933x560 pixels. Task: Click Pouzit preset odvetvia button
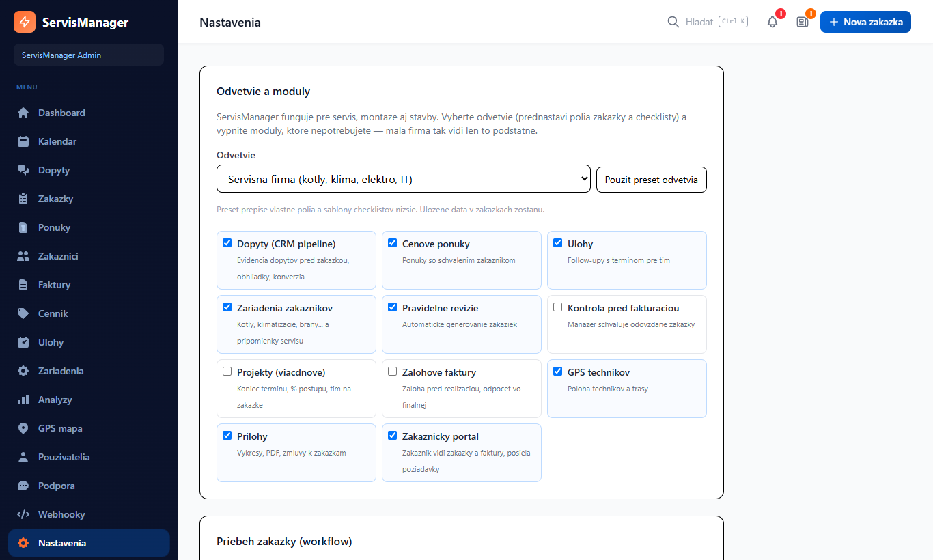pos(652,180)
